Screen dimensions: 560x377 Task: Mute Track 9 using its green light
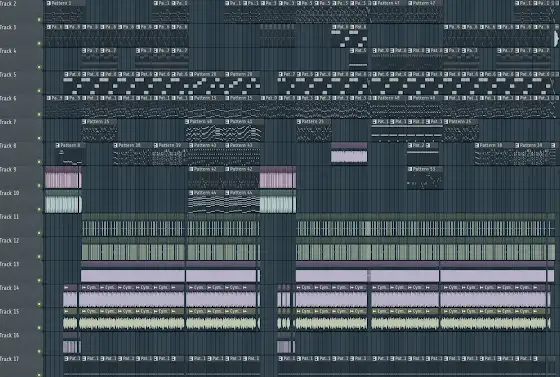pyautogui.click(x=39, y=186)
